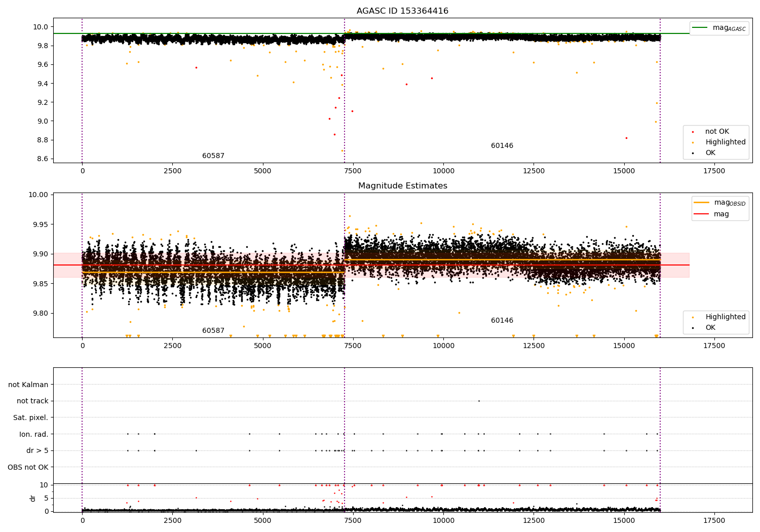
Task: Click the 'not track' axis label
Action: (32, 401)
